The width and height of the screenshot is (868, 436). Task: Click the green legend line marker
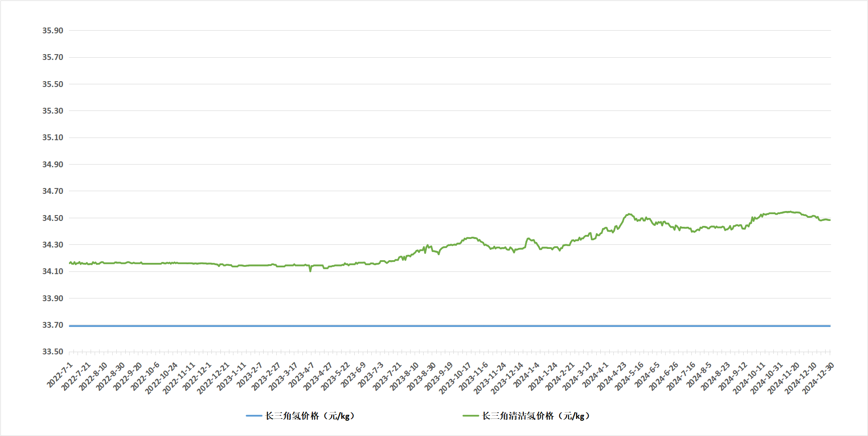(x=471, y=416)
